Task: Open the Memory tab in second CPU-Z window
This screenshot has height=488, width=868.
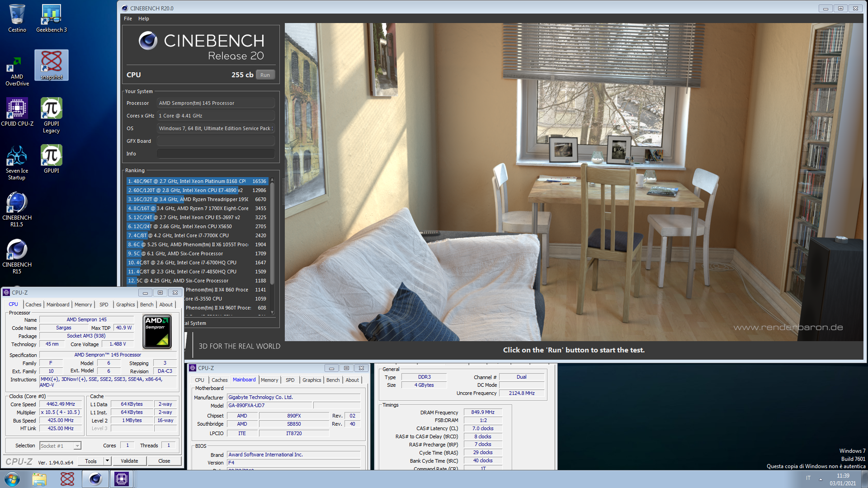Action: (269, 380)
